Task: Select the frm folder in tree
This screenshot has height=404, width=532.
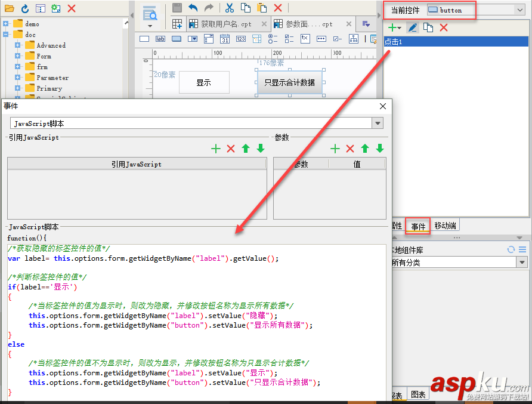Action: 42,67
